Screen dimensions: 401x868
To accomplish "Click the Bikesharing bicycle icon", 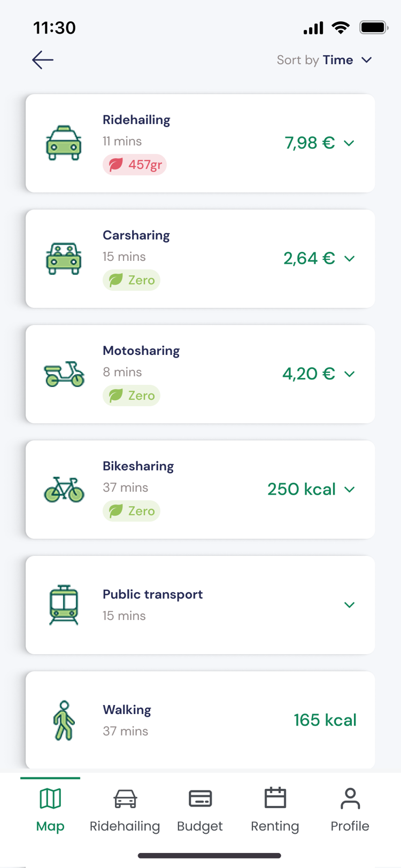I will [64, 490].
